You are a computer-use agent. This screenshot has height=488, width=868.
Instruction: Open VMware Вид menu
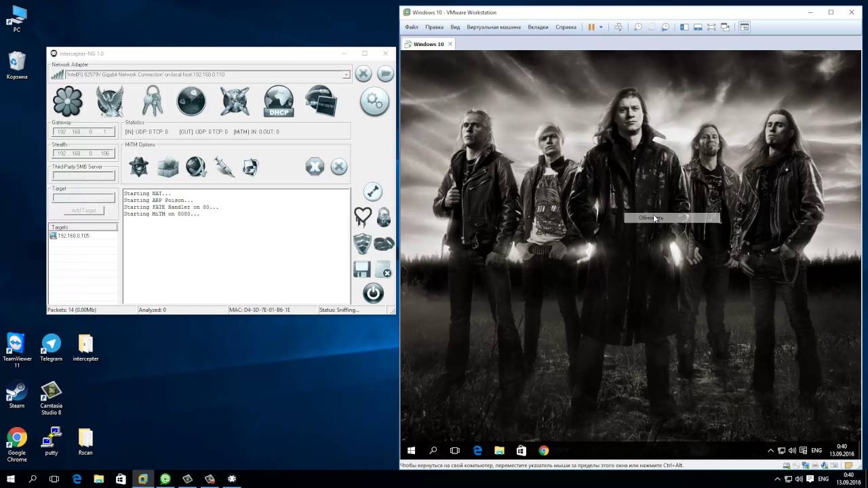455,27
